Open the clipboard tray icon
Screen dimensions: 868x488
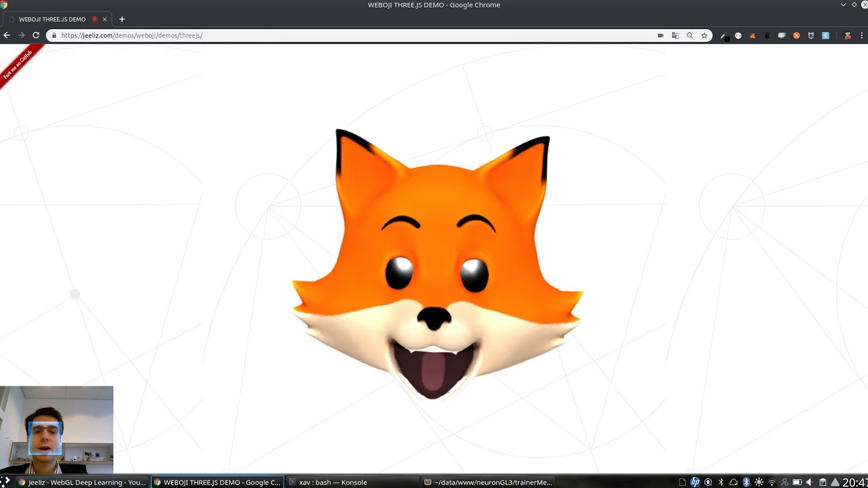[823, 482]
